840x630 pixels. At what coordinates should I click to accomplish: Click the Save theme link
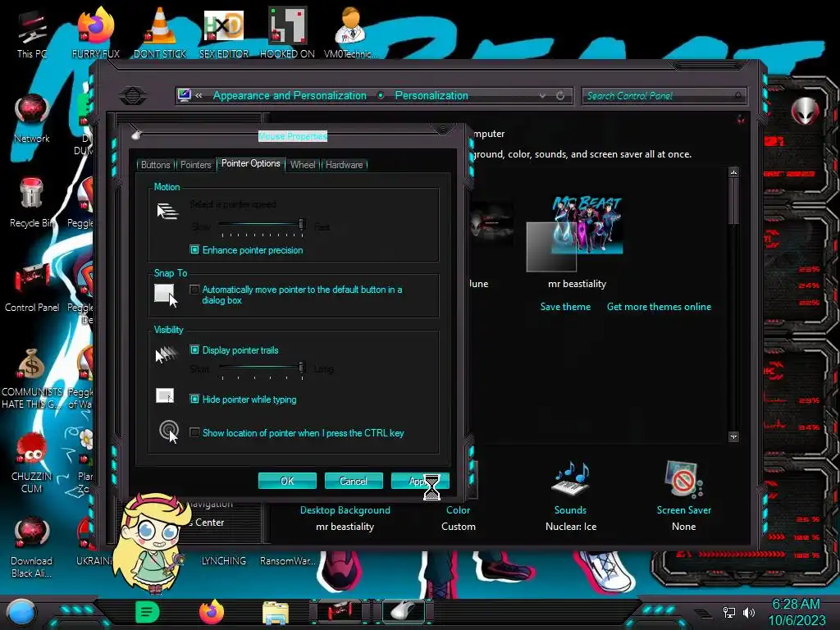click(x=565, y=307)
